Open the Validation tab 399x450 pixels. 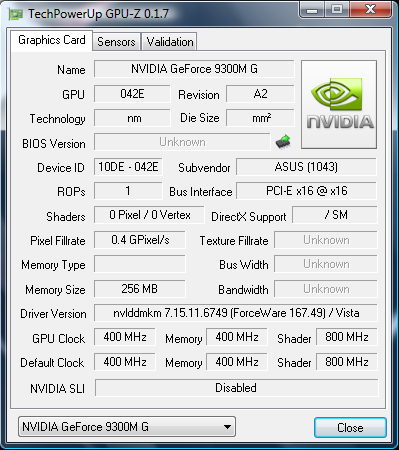tap(170, 42)
